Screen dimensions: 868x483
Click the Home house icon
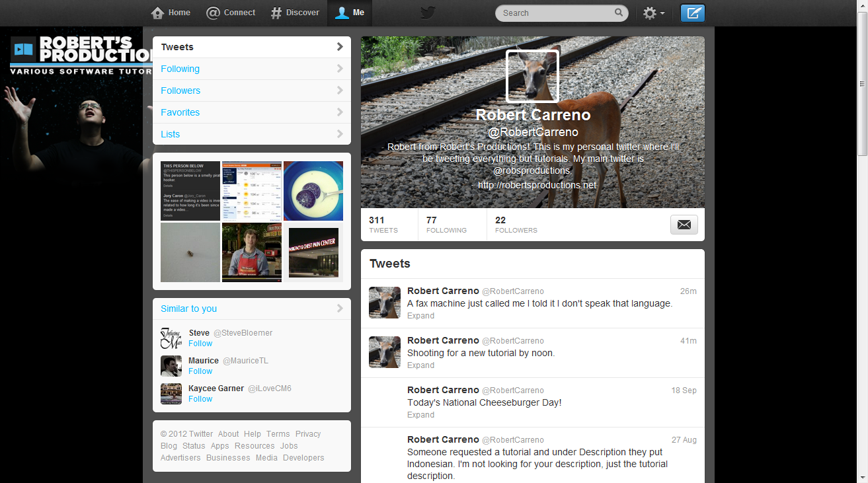pos(157,13)
